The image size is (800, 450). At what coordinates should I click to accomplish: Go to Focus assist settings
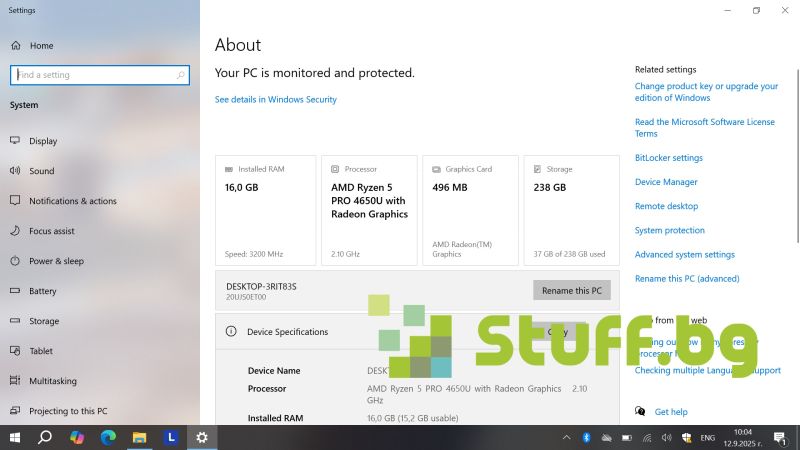pyautogui.click(x=51, y=231)
